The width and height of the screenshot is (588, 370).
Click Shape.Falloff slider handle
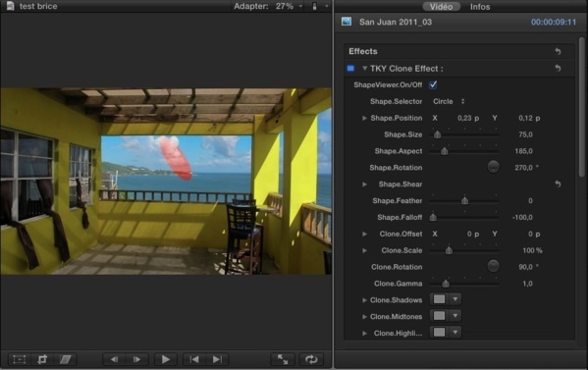pos(433,217)
